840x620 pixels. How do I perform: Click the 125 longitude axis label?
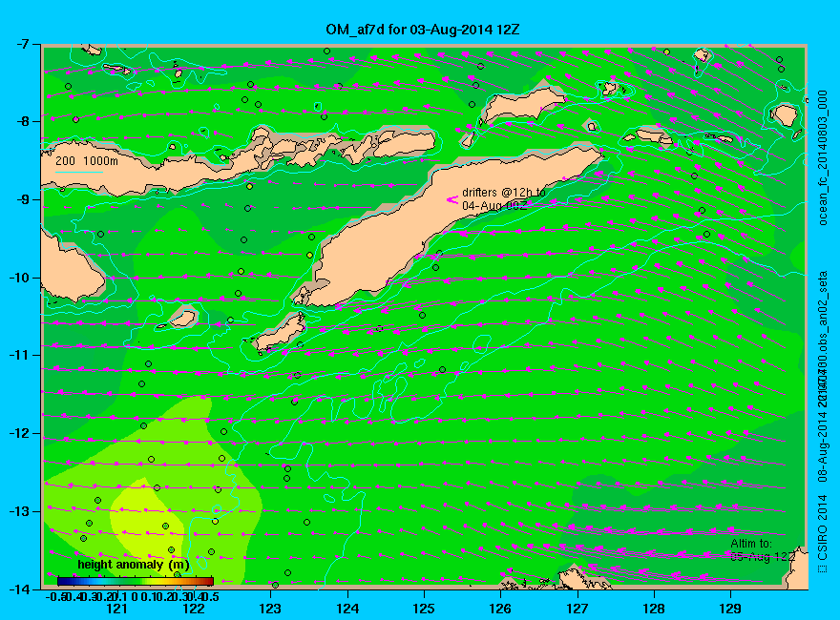[424, 609]
